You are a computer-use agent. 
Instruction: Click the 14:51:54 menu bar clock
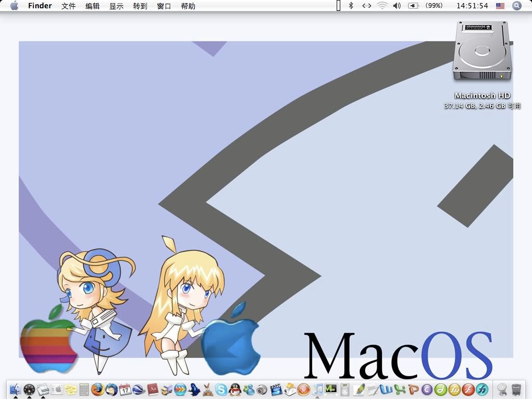[472, 6]
